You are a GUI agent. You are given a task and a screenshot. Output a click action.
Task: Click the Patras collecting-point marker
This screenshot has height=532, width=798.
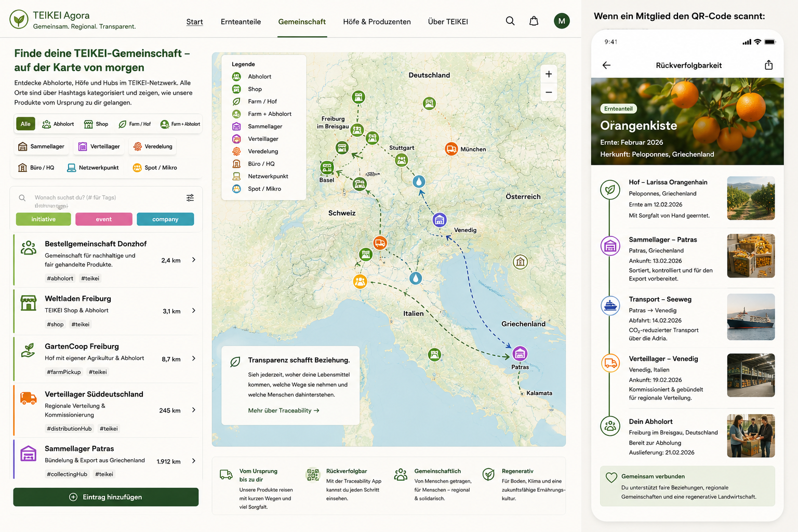520,354
